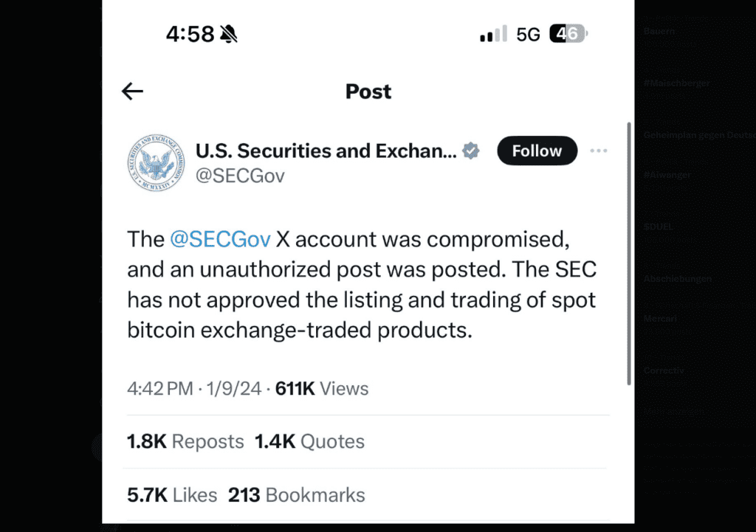
Task: Tap the cellular signal bars icon
Action: point(493,34)
